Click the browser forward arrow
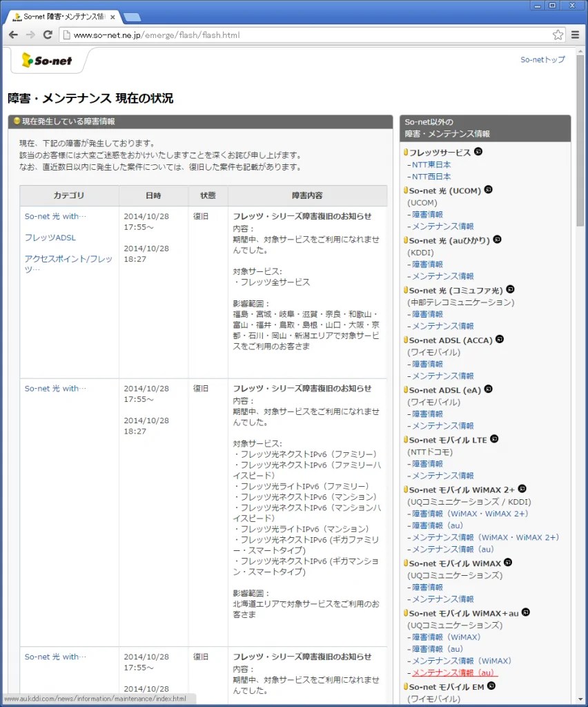The image size is (588, 707). point(30,35)
